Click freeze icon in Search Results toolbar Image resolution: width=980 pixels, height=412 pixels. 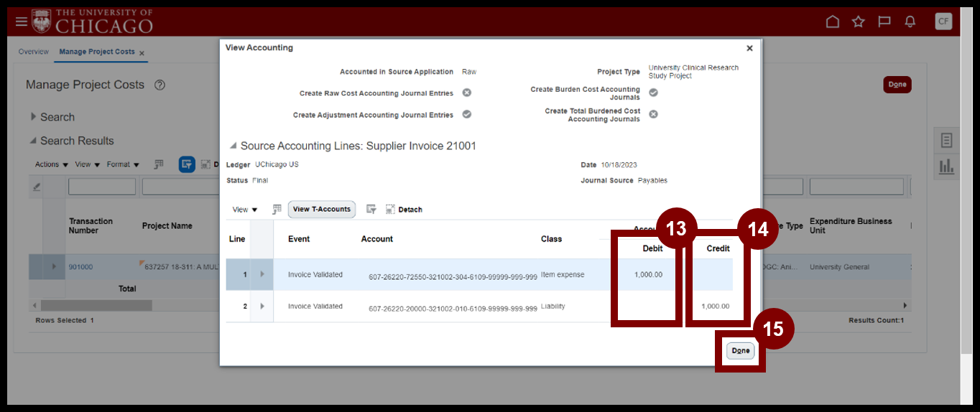click(159, 164)
